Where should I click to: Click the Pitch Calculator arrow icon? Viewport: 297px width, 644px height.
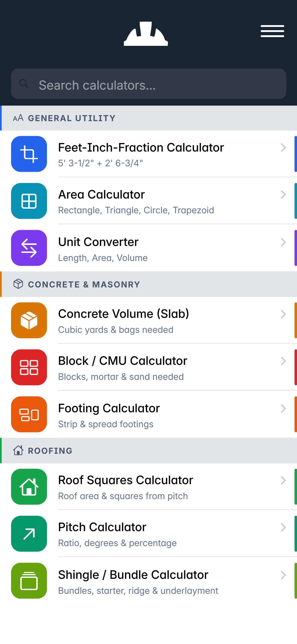click(29, 534)
